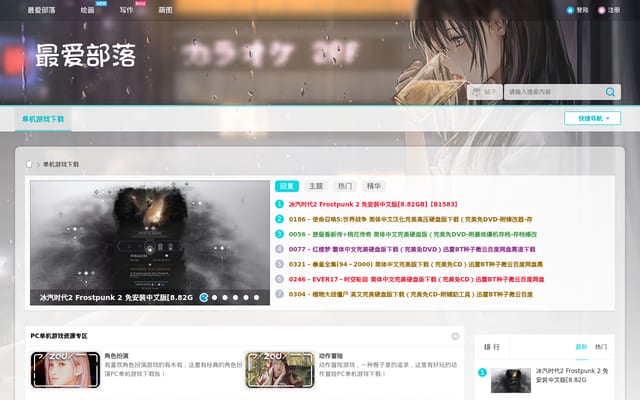Open Frostpunk 2 title in ranking sidebar
Viewport: 640px width, 400px height.
tap(572, 375)
